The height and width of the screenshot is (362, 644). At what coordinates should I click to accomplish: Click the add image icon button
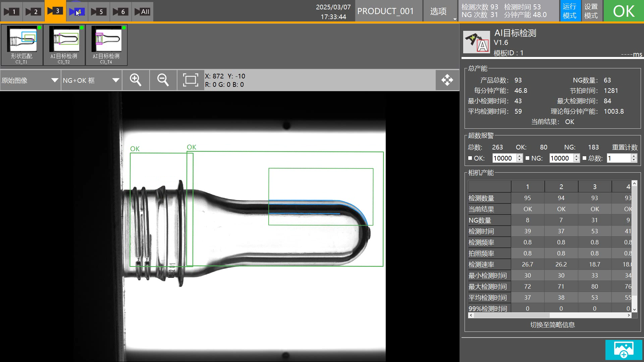pyautogui.click(x=624, y=350)
